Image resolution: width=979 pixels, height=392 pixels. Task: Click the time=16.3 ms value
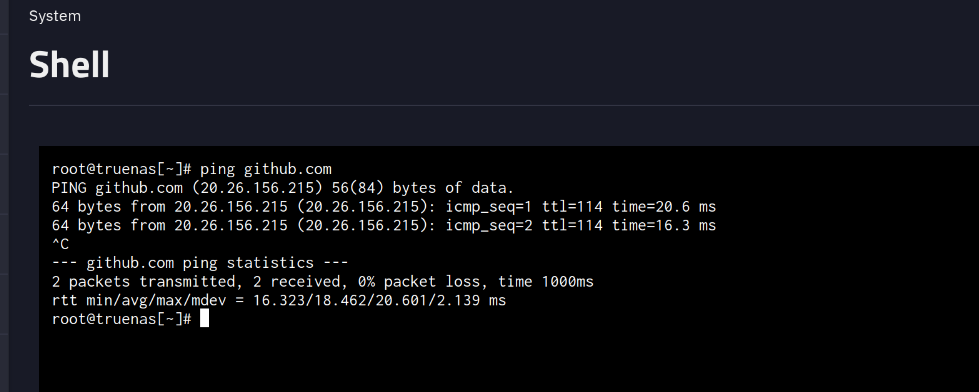pos(664,225)
